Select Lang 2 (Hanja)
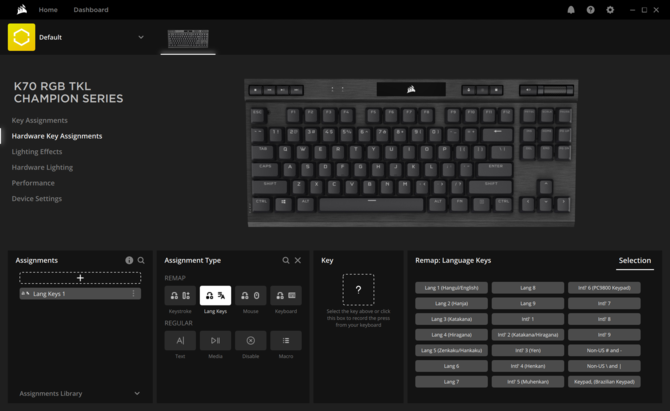The width and height of the screenshot is (670, 411). (451, 303)
